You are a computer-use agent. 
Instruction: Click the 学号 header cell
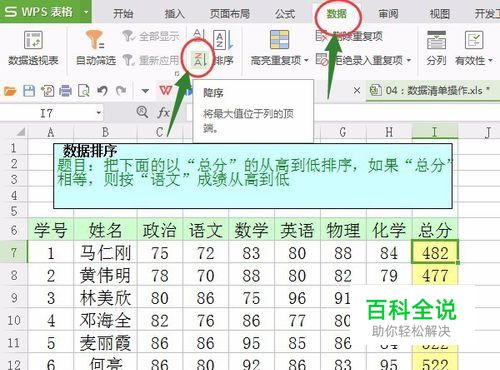51,230
